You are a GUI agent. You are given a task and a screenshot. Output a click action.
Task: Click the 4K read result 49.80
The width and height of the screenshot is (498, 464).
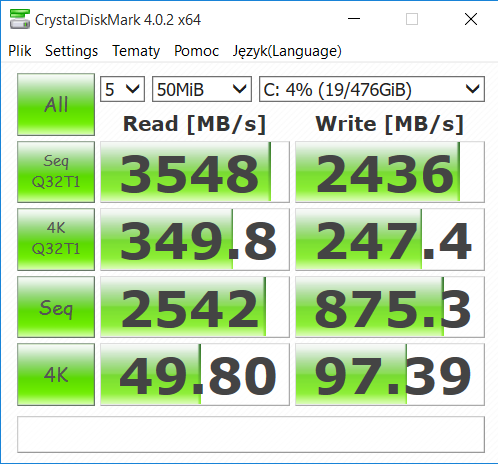tap(195, 374)
